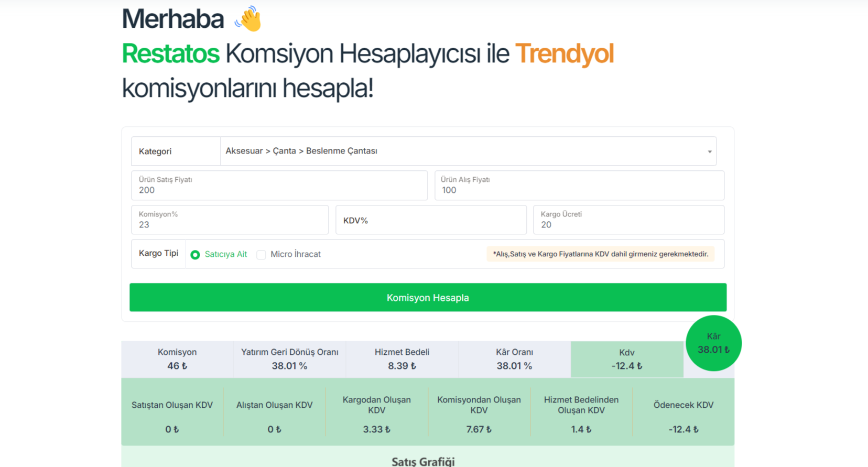Click the green Kâr 38.01 ₺ circle
This screenshot has height=467, width=868.
click(x=713, y=343)
